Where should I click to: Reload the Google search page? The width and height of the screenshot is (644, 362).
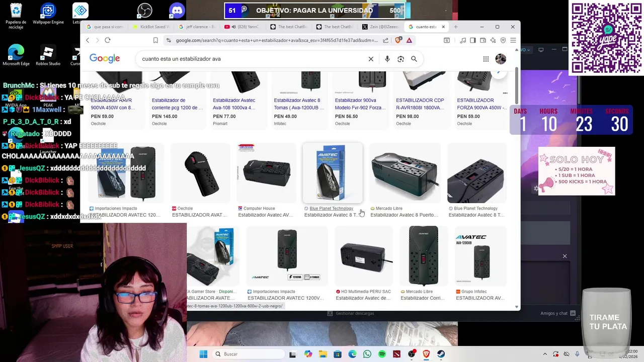point(108,40)
